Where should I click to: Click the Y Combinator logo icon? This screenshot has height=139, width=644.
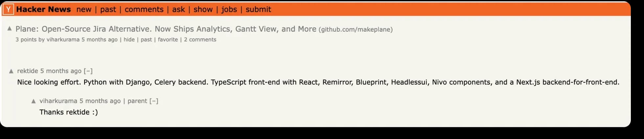[x=8, y=10]
